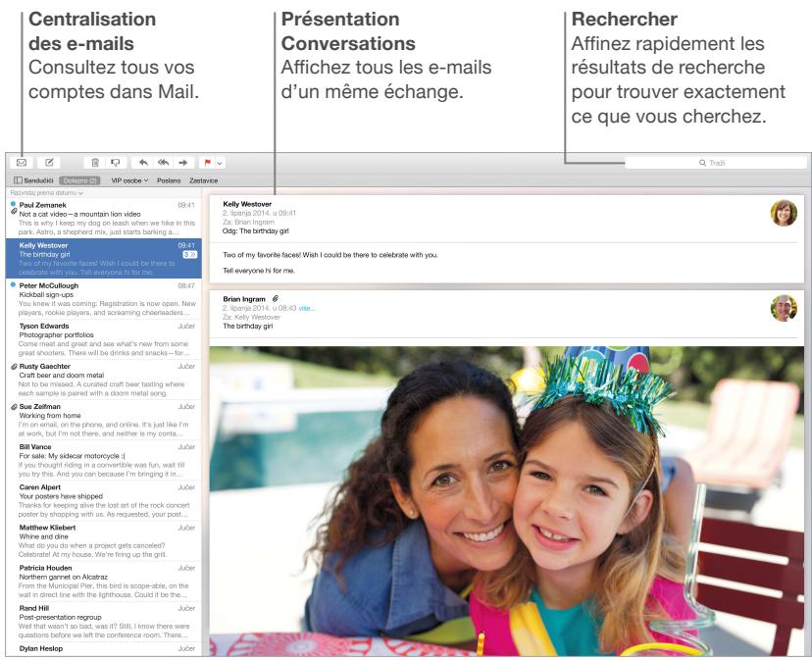Expand the VIP osobe dropdown
This screenshot has height=660, width=812.
coord(129,180)
